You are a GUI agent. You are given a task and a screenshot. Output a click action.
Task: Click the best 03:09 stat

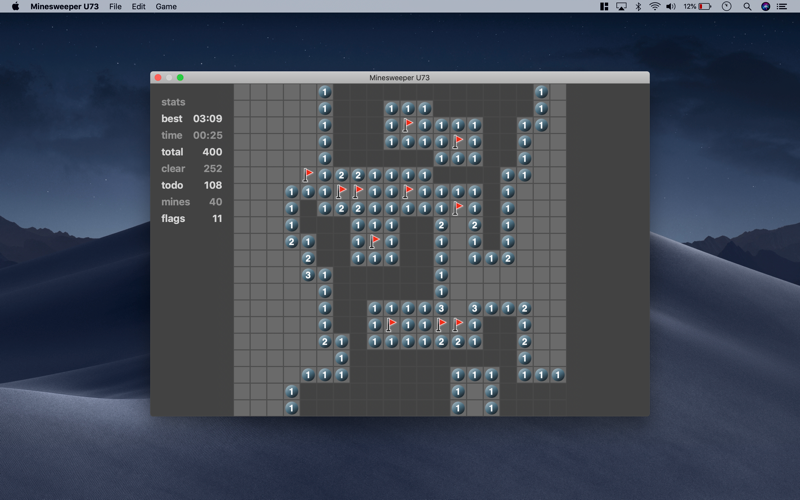click(x=192, y=118)
